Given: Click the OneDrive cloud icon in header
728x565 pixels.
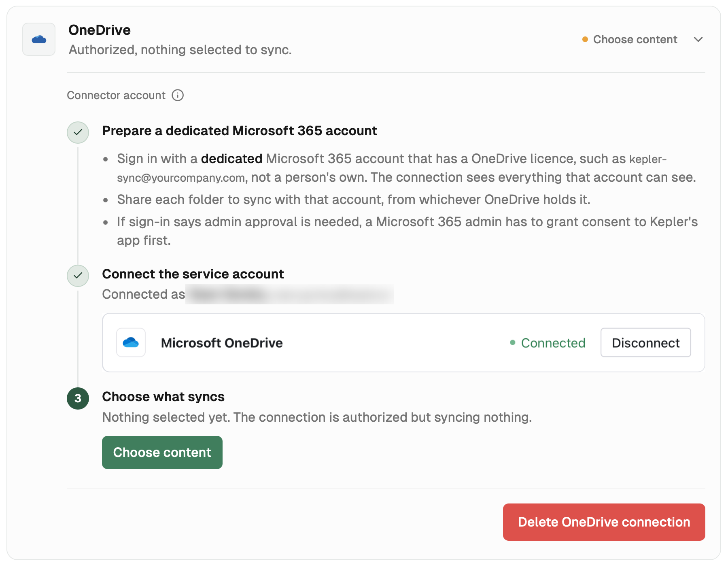Looking at the screenshot, I should point(39,39).
